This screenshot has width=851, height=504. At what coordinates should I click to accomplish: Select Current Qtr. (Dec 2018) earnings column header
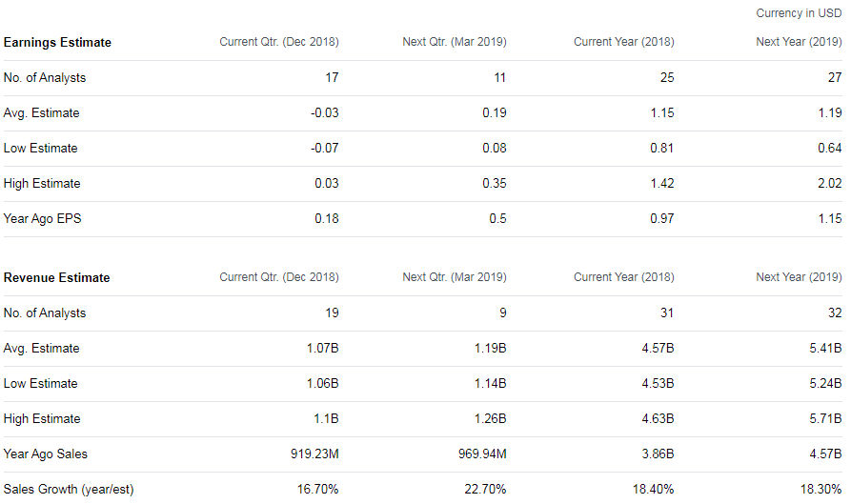279,42
